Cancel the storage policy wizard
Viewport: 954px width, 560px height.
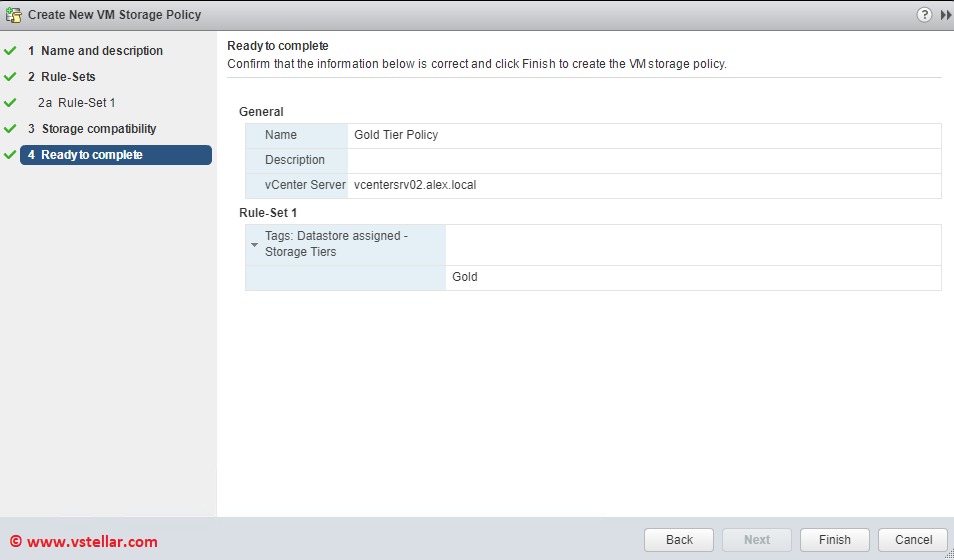(912, 540)
